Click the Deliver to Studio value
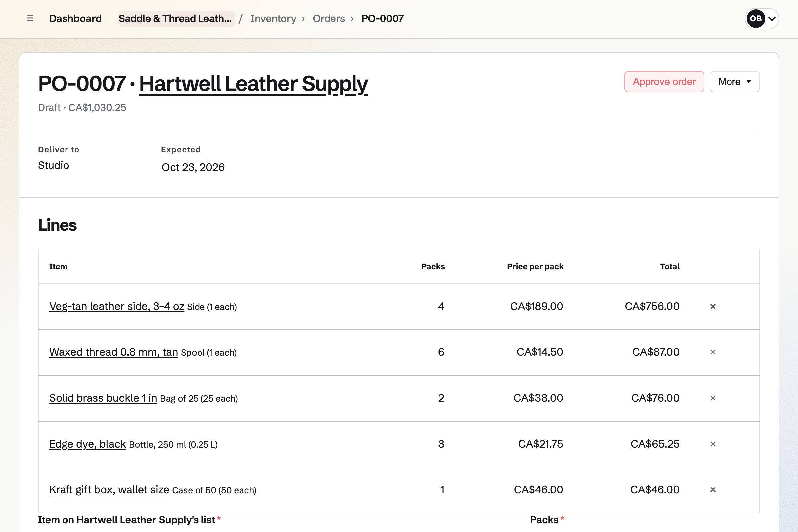798x532 pixels. (x=54, y=165)
